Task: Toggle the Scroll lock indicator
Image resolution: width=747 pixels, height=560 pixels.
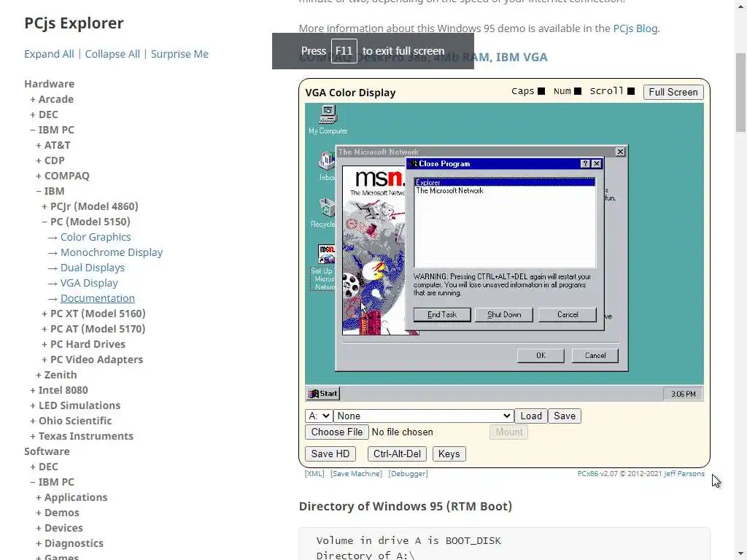Action: coord(631,91)
